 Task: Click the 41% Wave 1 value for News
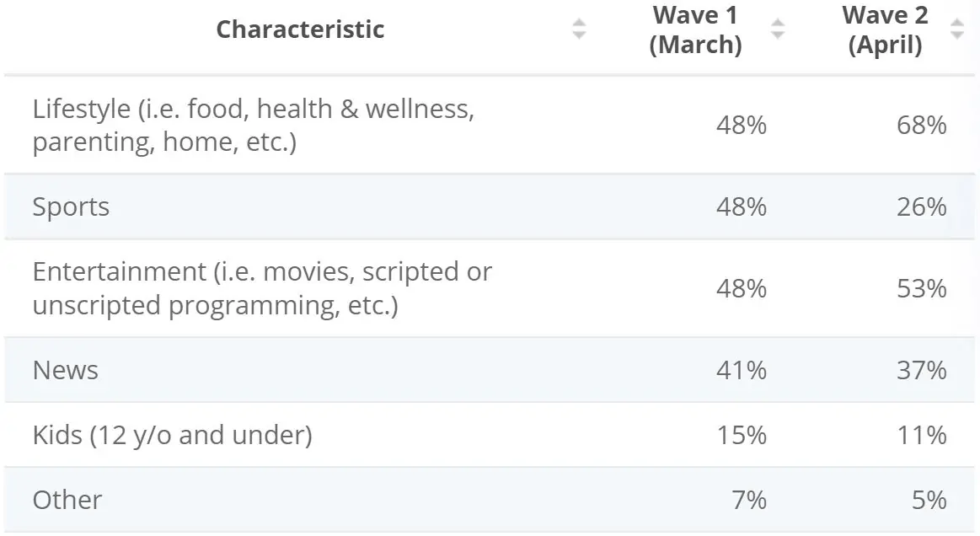tap(742, 370)
